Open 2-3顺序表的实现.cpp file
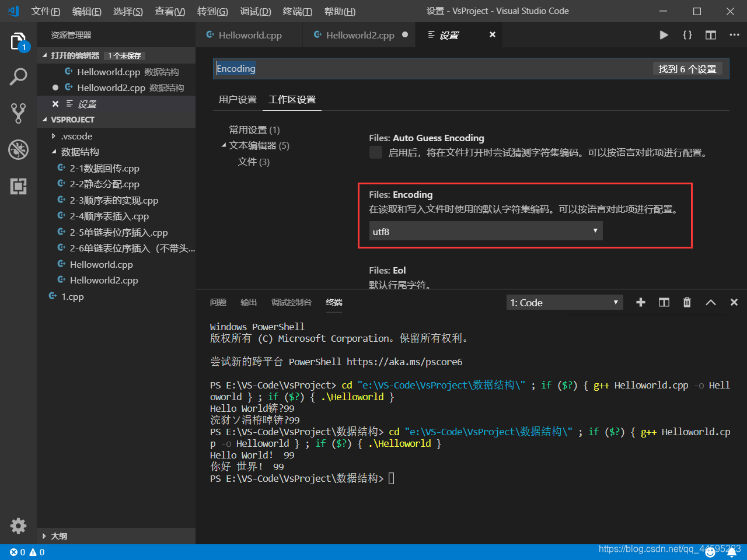 (x=114, y=200)
